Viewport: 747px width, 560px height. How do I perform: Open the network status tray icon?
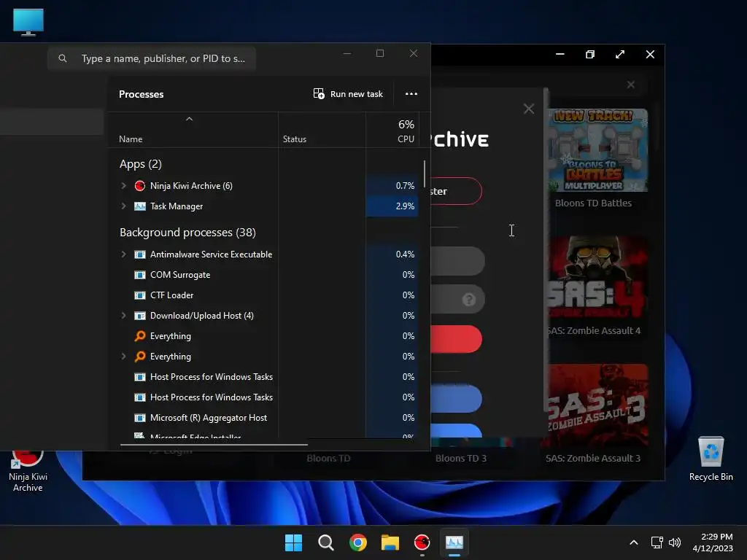(657, 542)
